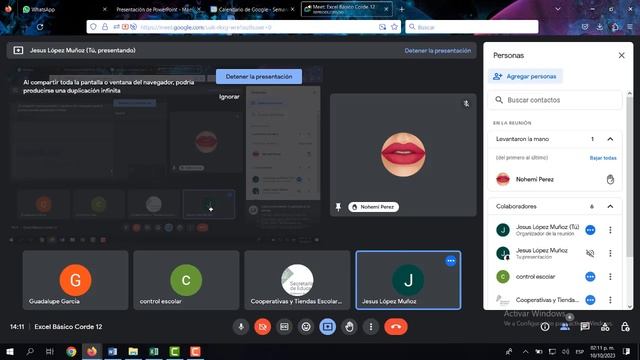Select the Meet: Excel Básico Corde 12 tab
Viewport: 640px width, 360px height.
point(347,9)
